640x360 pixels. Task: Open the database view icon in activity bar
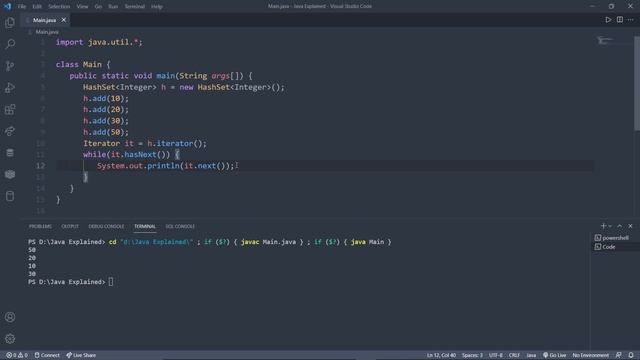click(10, 153)
